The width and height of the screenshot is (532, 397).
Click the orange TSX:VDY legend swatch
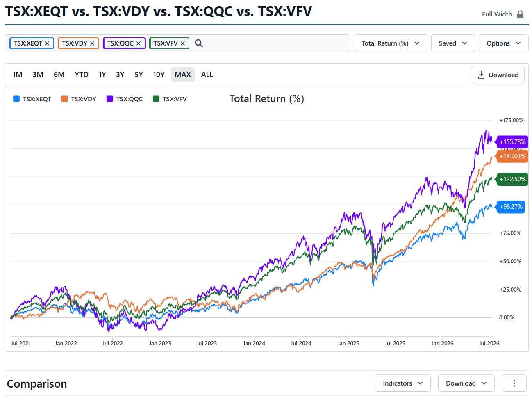[x=64, y=98]
